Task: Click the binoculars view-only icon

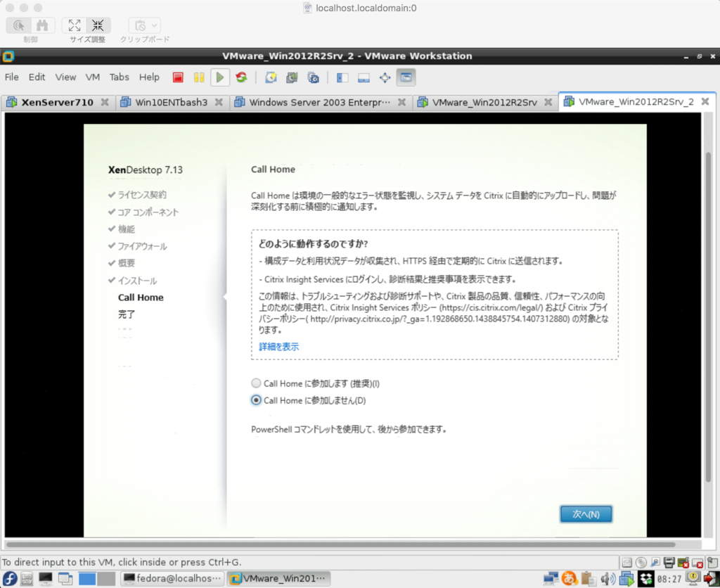Action: 43,25
